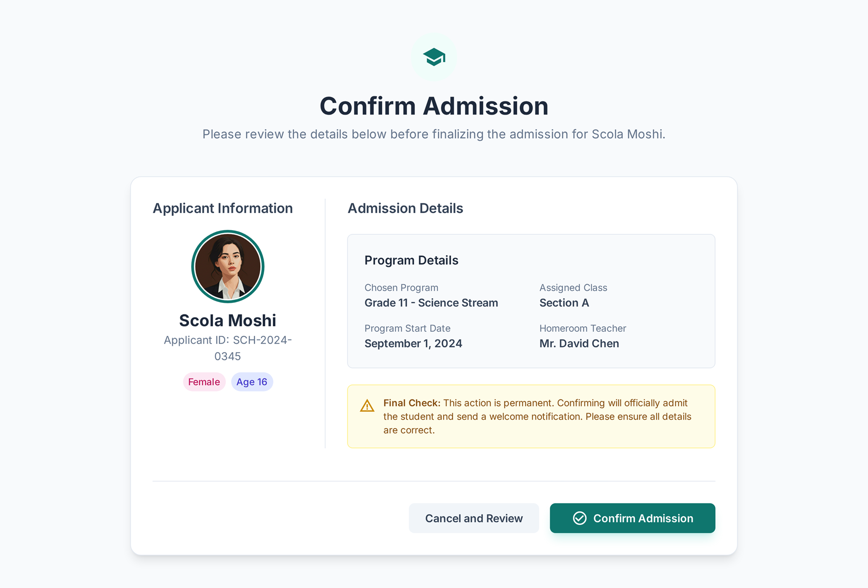Click the warning triangle icon
This screenshot has width=868, height=588.
(x=367, y=406)
